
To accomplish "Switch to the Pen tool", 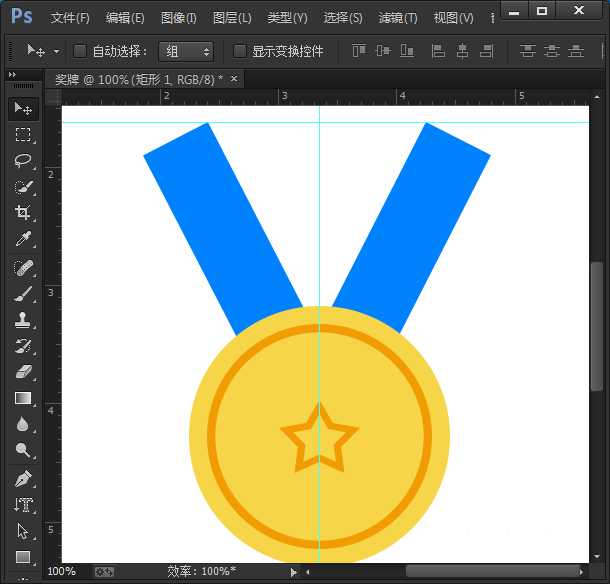I will click(23, 479).
